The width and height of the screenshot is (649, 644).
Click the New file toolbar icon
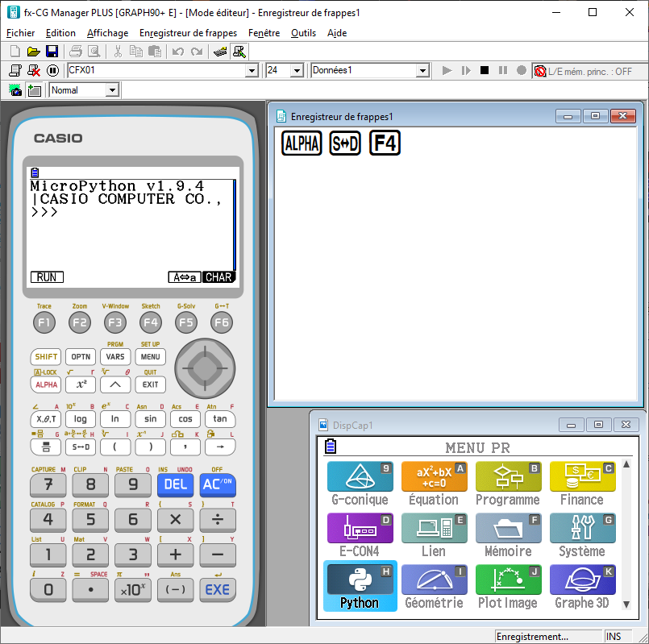15,52
